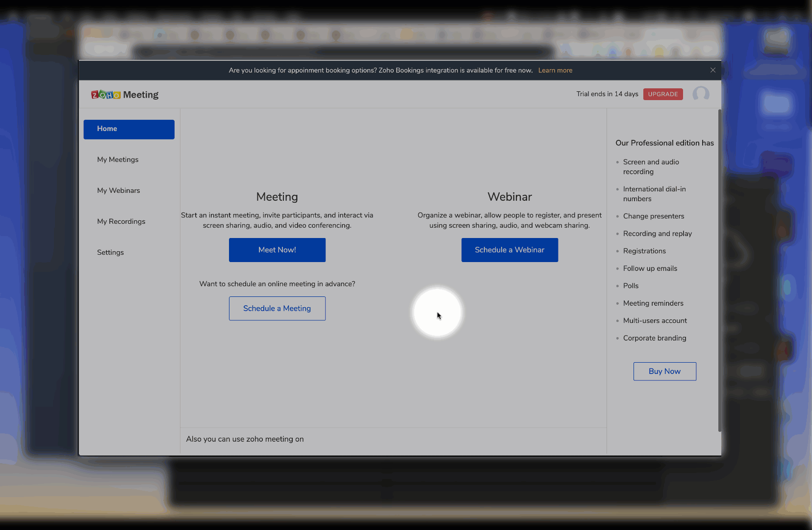Click the Meeting section heading
This screenshot has height=530, width=812.
click(x=277, y=197)
